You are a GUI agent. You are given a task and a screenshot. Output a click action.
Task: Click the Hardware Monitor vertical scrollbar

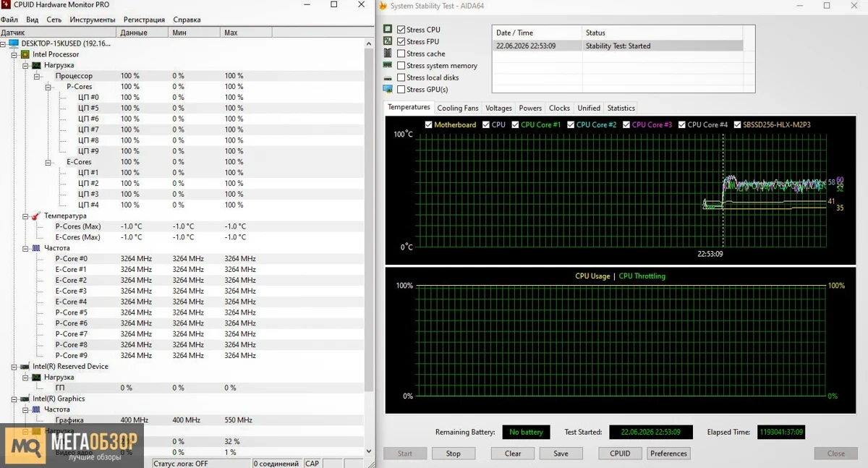pos(370,246)
